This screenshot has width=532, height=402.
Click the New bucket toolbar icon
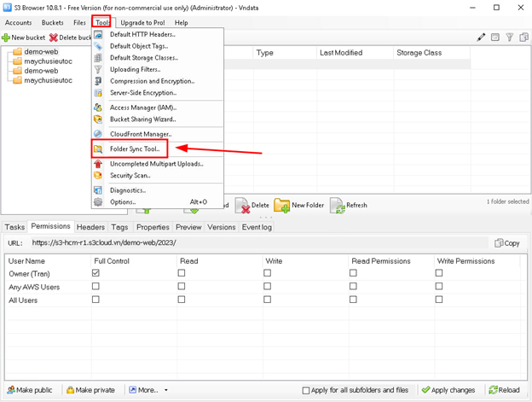(24, 38)
